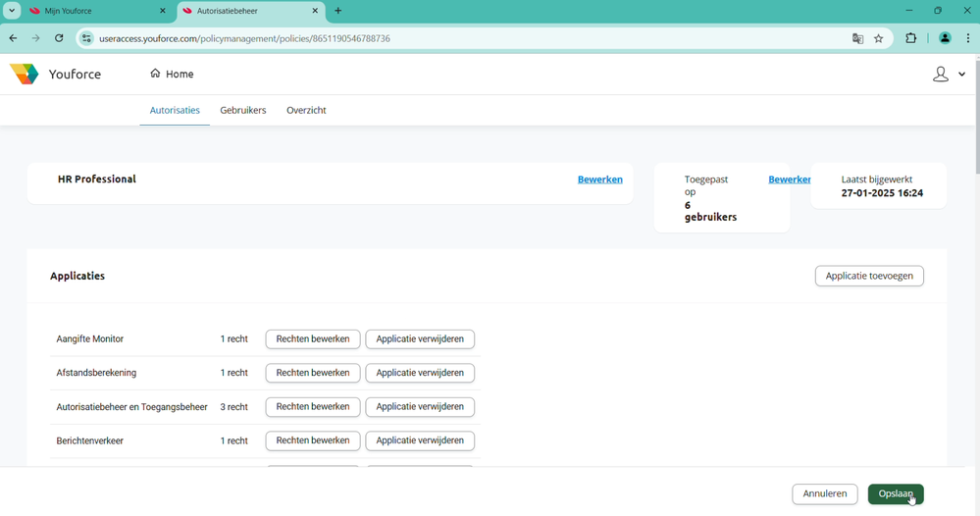Remove the Berichtenverkeer application

tap(420, 439)
